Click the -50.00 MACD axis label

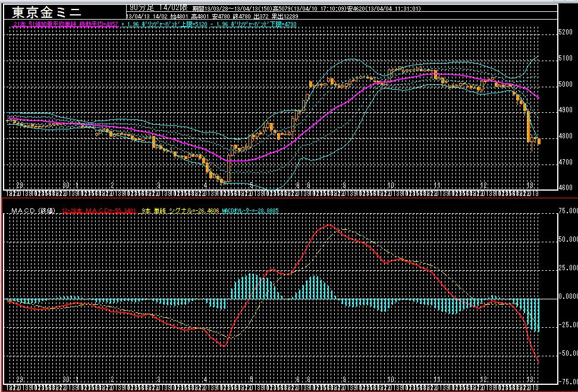click(568, 353)
